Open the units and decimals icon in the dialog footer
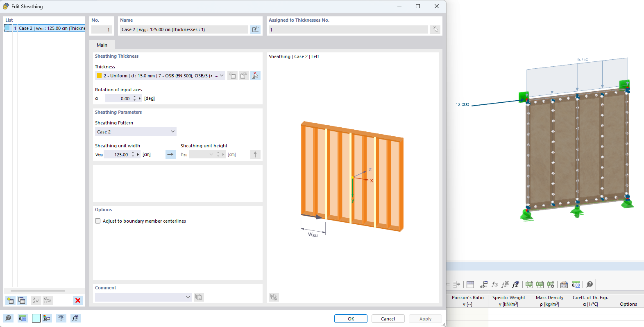The height and width of the screenshot is (327, 644). pos(23,318)
